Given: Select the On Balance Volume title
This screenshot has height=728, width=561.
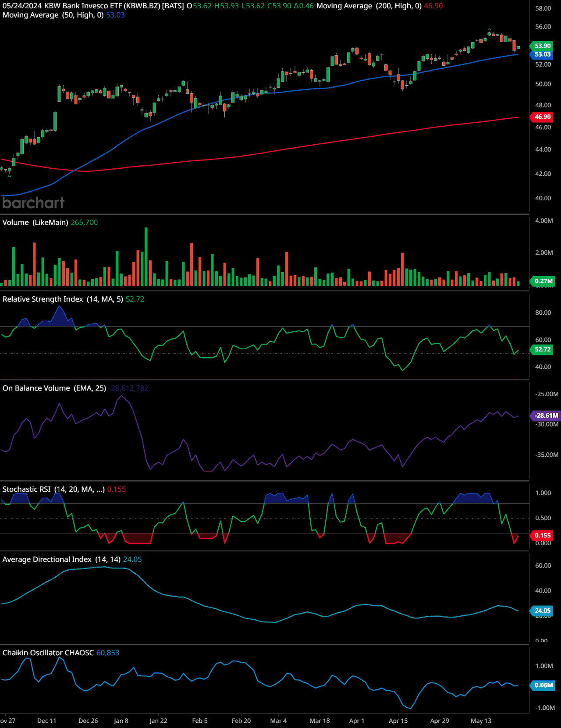Looking at the screenshot, I should click(x=54, y=388).
